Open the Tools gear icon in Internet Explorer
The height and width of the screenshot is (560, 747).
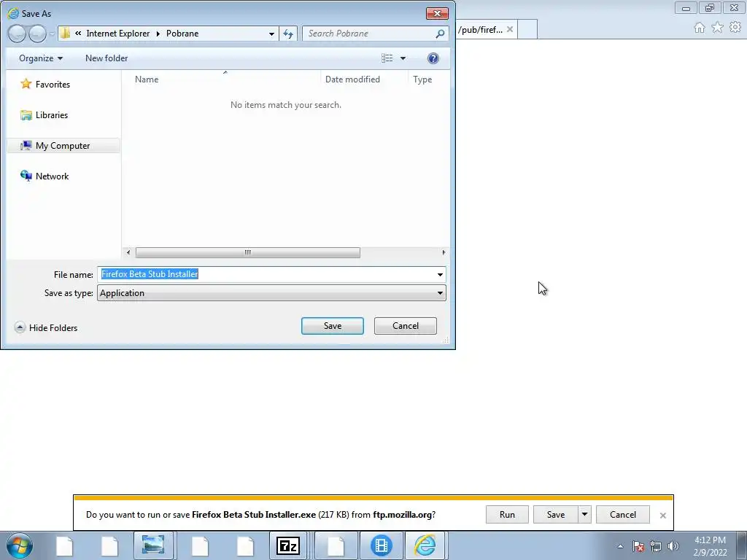point(735,28)
